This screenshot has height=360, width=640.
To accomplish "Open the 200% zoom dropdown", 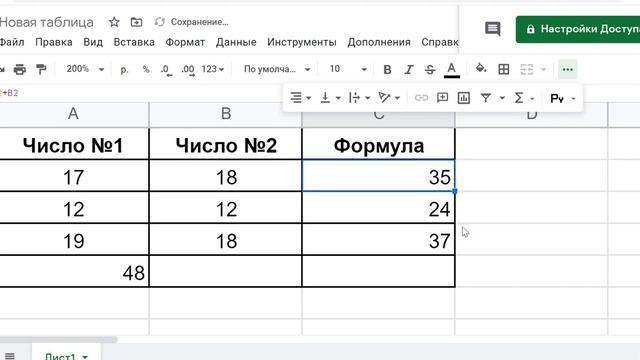I will (85, 69).
